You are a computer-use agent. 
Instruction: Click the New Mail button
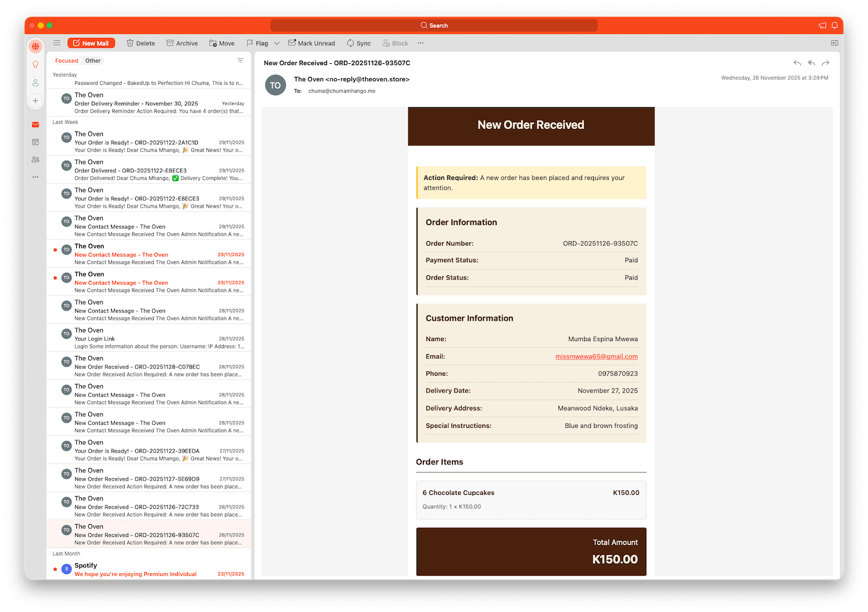(x=91, y=43)
